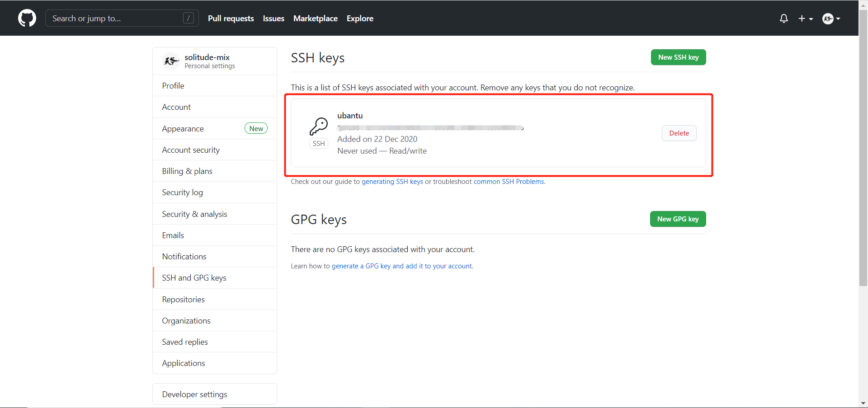Go to Marketplace in the top nav
The width and height of the screenshot is (868, 408).
coord(316,19)
